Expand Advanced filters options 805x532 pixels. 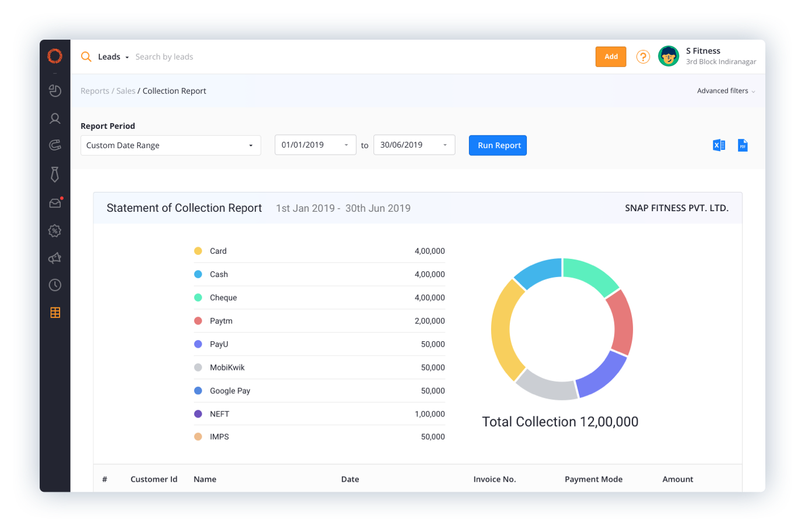[x=726, y=91]
